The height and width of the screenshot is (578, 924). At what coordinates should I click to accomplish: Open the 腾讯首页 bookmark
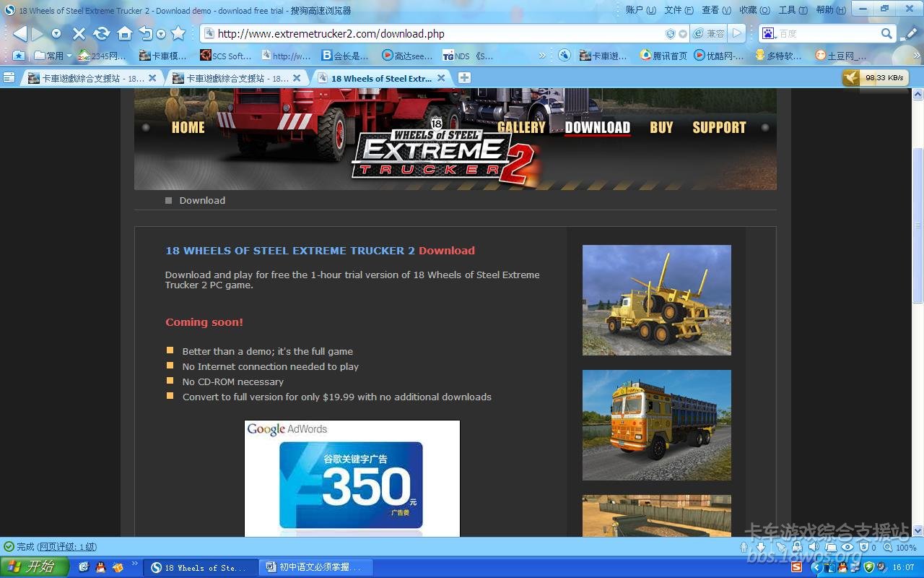click(663, 56)
